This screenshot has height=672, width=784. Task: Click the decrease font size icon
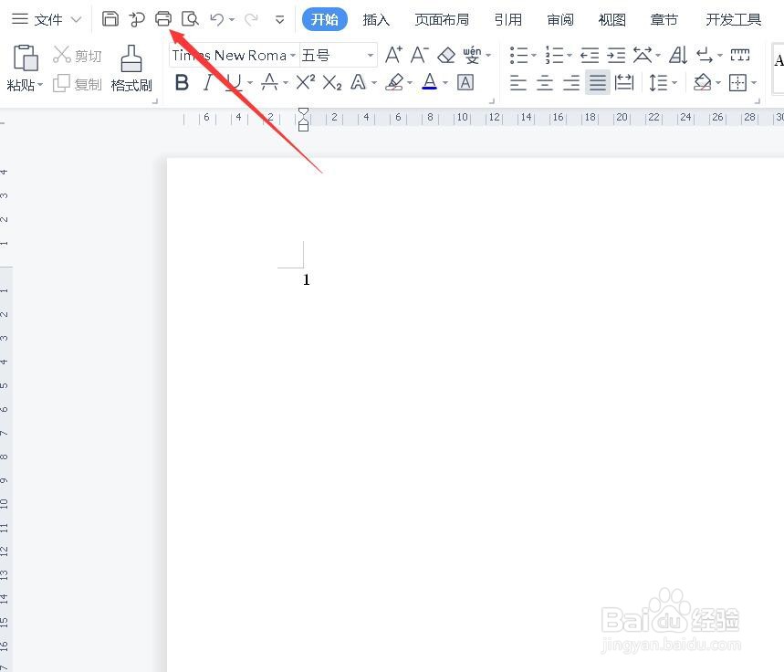coord(419,55)
